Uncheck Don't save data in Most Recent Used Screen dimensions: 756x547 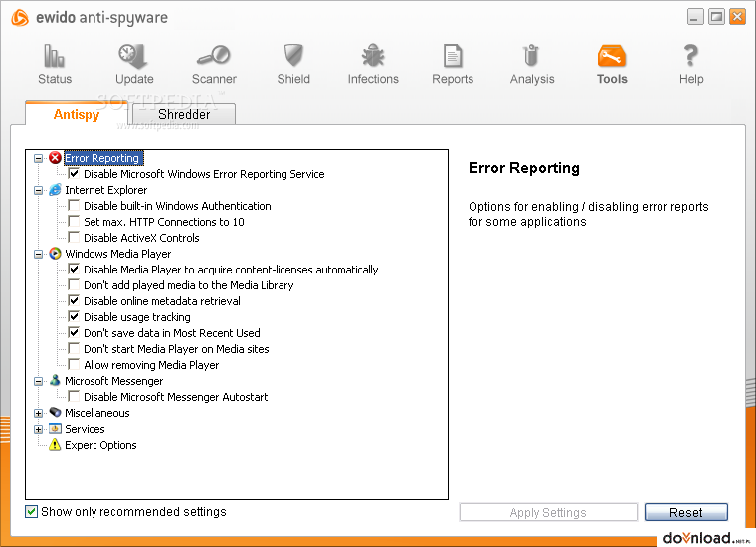74,332
